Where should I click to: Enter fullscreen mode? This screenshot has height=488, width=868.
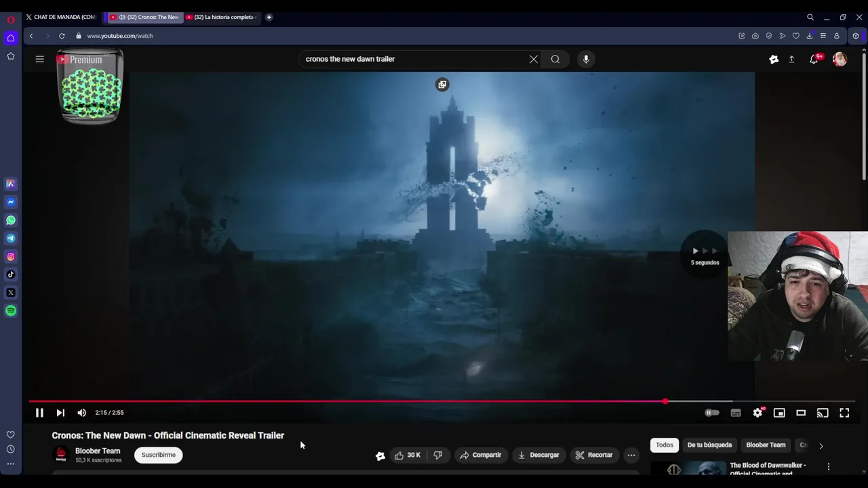844,413
